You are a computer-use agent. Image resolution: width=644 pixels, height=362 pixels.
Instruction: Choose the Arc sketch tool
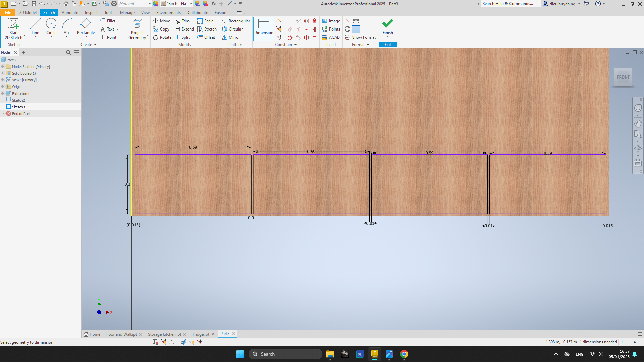tap(67, 27)
